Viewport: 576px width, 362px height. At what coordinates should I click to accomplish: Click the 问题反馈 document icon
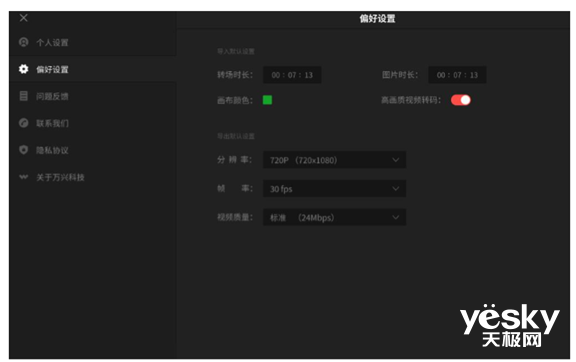[24, 96]
